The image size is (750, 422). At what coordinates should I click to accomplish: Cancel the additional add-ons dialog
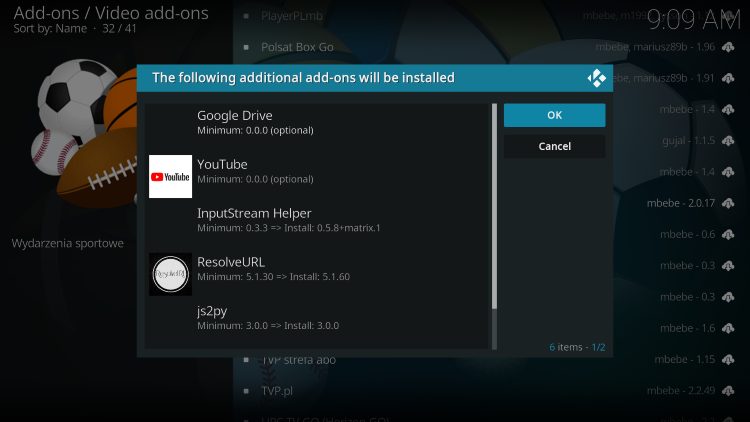(x=554, y=146)
